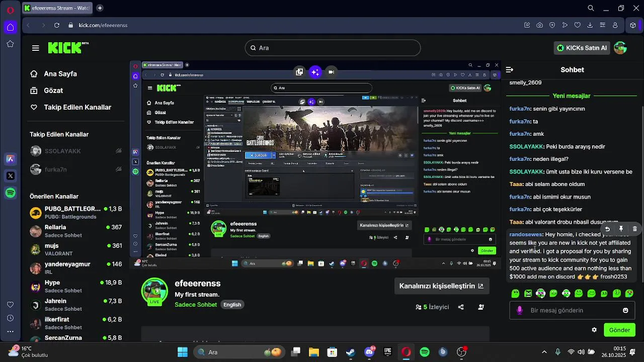644x362 pixels.
Task: Open recommended channel Jahrein
Action: point(76,305)
